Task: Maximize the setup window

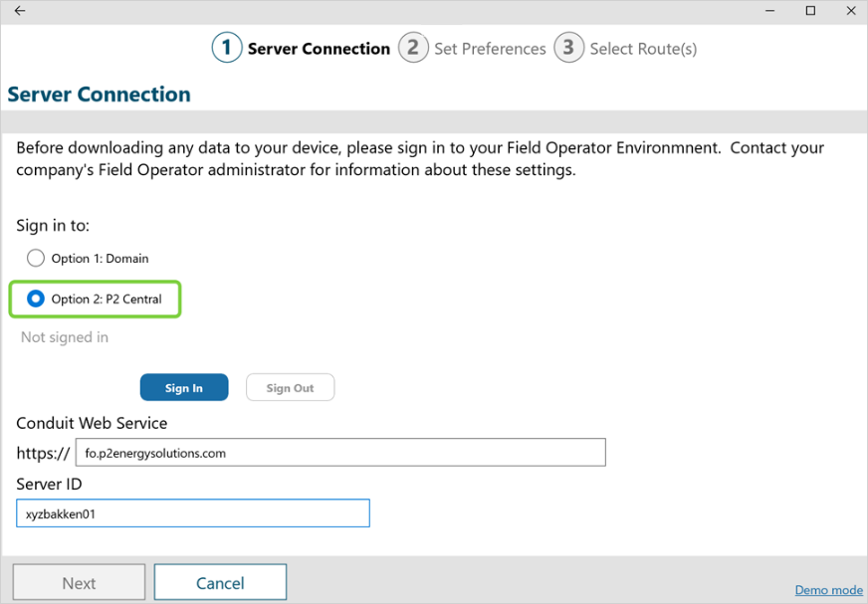Action: [810, 11]
